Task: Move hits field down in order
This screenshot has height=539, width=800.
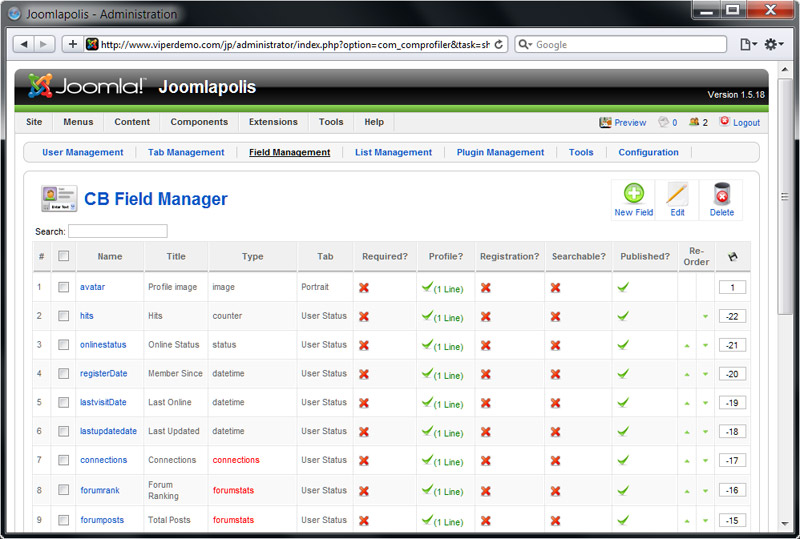Action: coord(706,316)
